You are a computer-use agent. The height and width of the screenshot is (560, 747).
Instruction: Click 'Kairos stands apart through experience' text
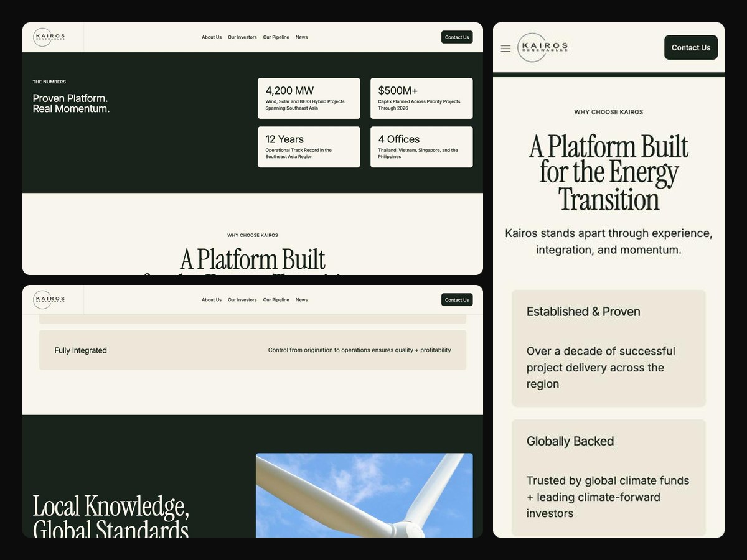point(609,241)
